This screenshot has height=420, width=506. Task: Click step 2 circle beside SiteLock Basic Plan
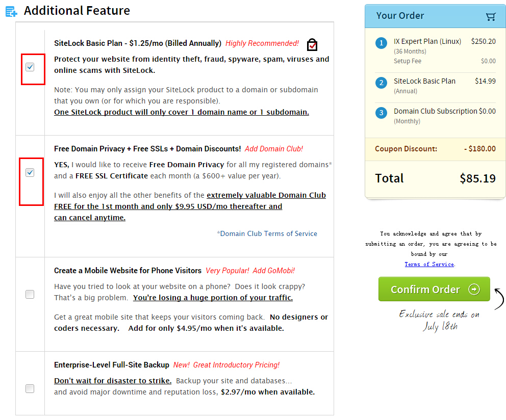381,83
